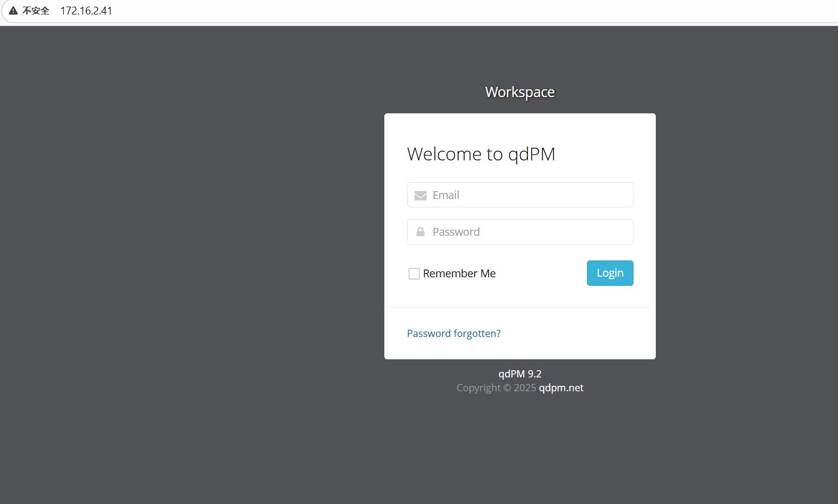Select the 172.16.2.41 address bar URL

pyautogui.click(x=86, y=11)
